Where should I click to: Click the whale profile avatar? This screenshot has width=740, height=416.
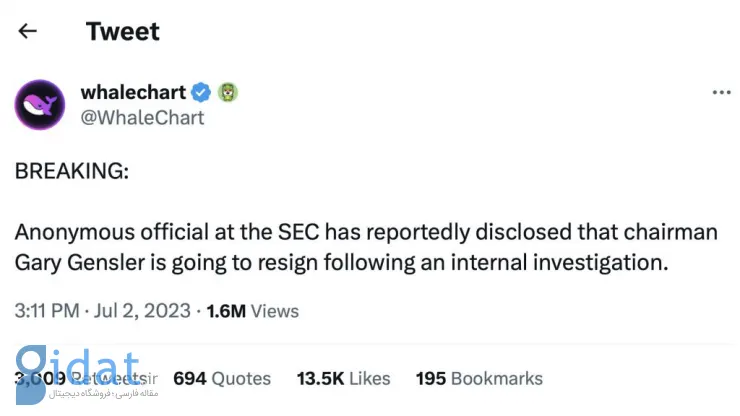pos(40,104)
